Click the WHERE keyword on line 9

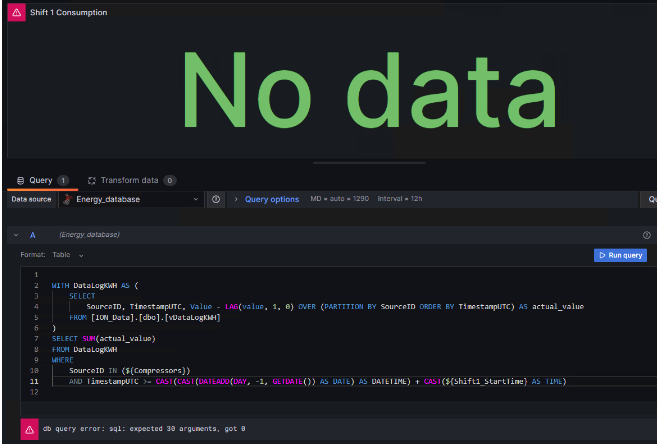click(x=62, y=360)
